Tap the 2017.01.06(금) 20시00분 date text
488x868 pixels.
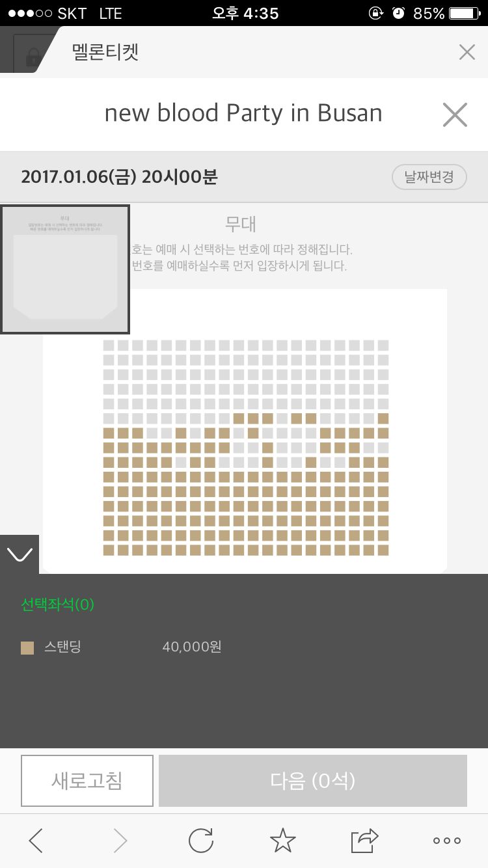pyautogui.click(x=119, y=177)
